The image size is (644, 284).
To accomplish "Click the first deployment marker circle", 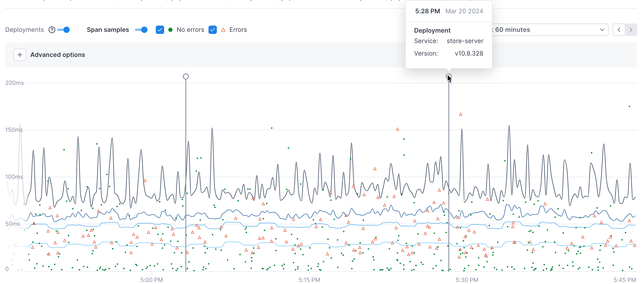I will [186, 76].
